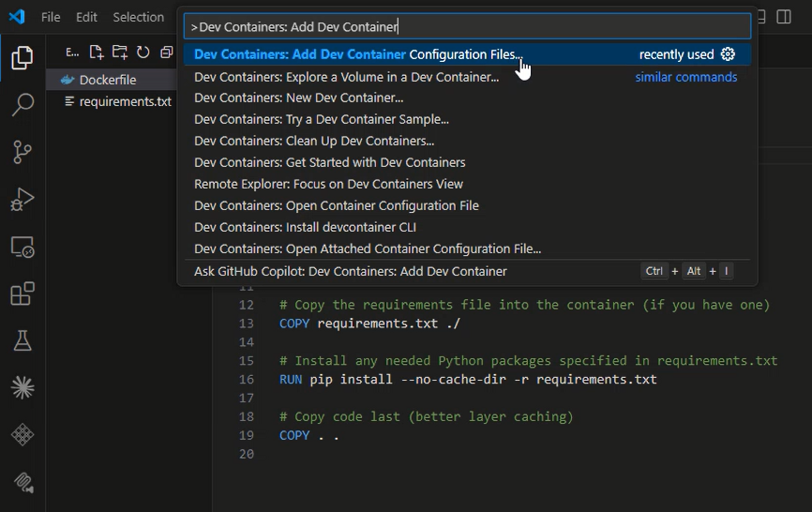This screenshot has width=812, height=512.
Task: Open the Explorer view in activity bar
Action: (23, 57)
